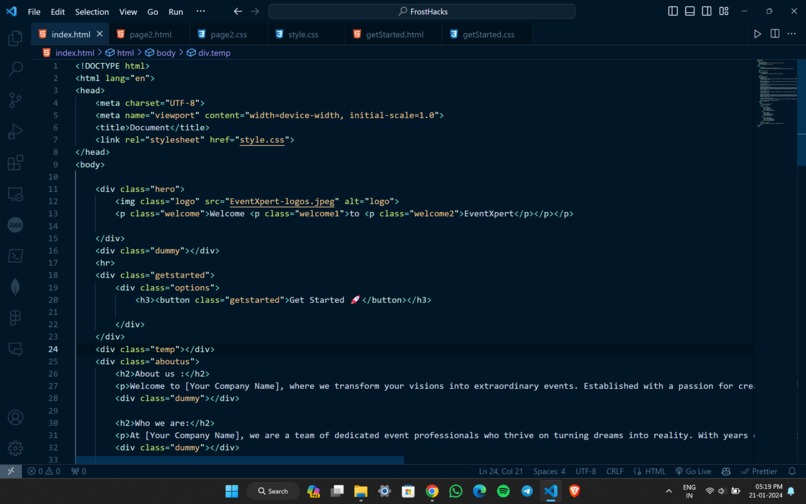Open the chat icon in activity bar

point(15,349)
